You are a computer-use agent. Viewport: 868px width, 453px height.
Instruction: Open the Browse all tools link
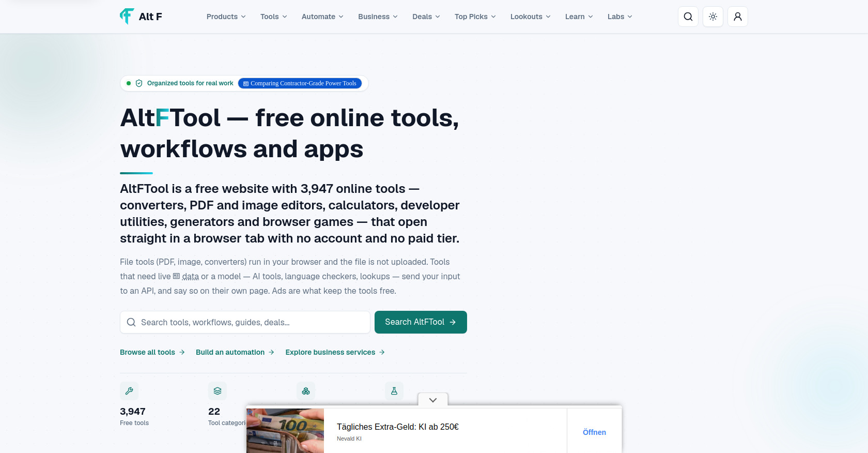pos(152,352)
